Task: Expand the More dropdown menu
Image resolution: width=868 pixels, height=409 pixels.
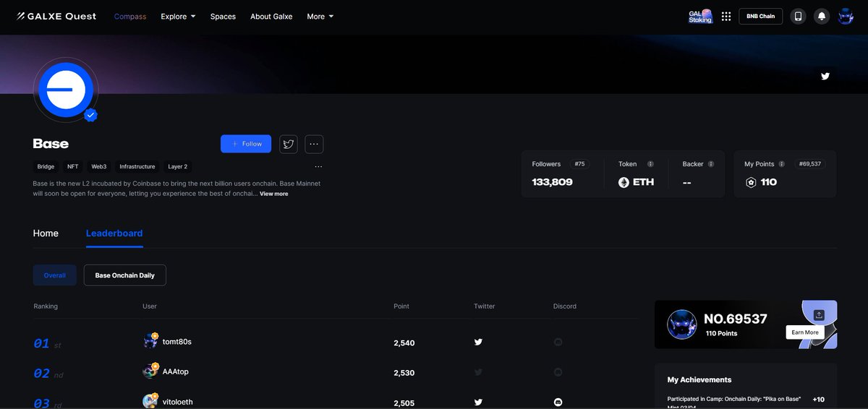Action: tap(320, 16)
